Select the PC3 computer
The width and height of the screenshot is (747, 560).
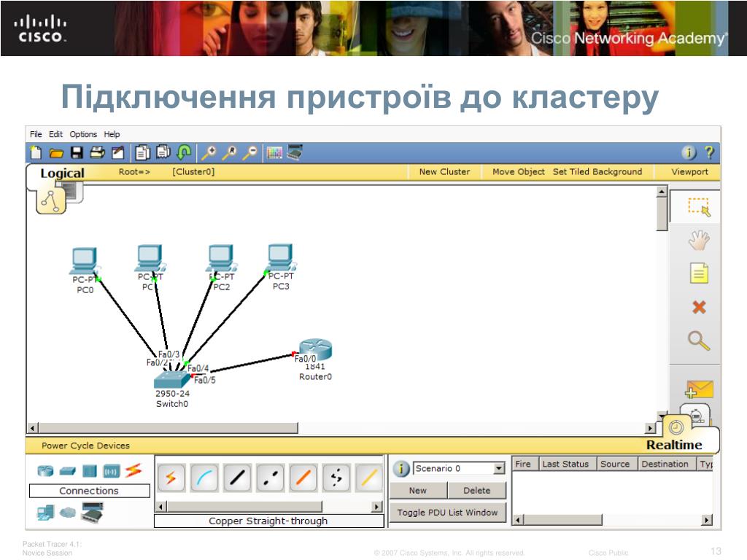click(281, 257)
